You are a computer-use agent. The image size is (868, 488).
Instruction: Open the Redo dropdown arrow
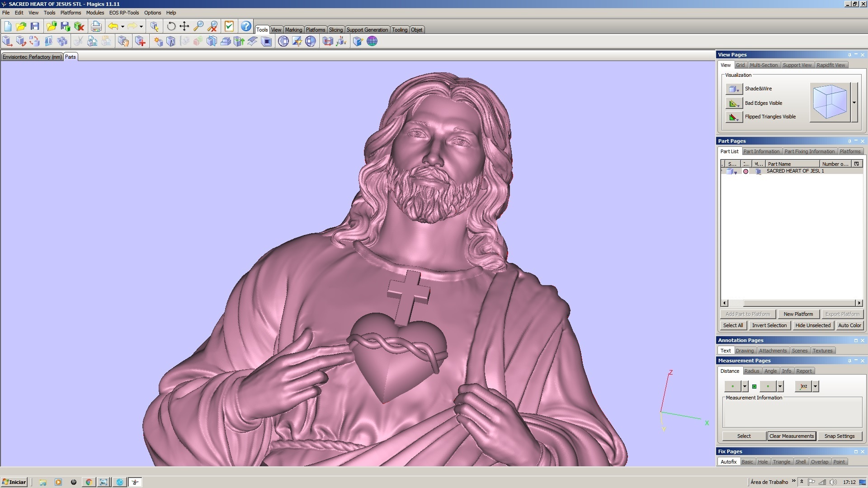(x=141, y=26)
